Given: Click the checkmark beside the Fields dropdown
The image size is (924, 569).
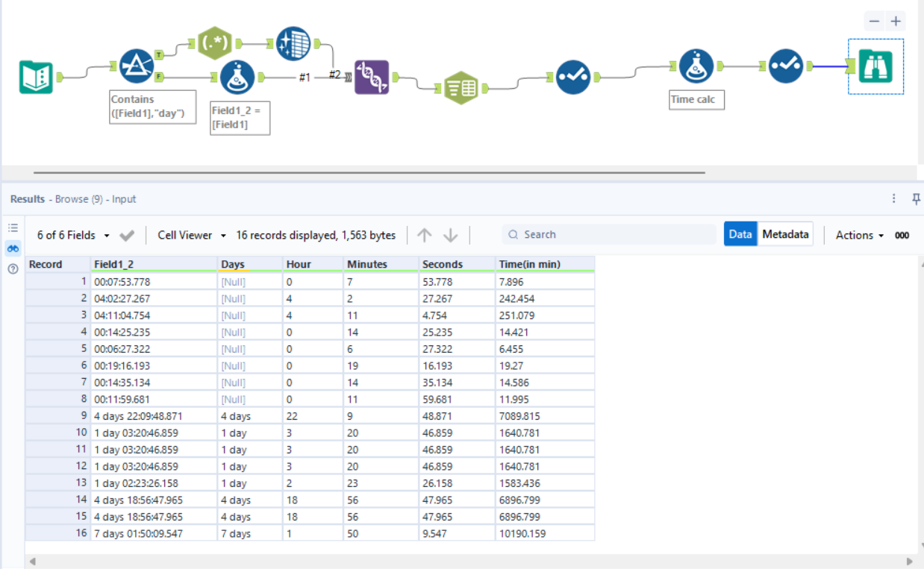Looking at the screenshot, I should point(126,233).
